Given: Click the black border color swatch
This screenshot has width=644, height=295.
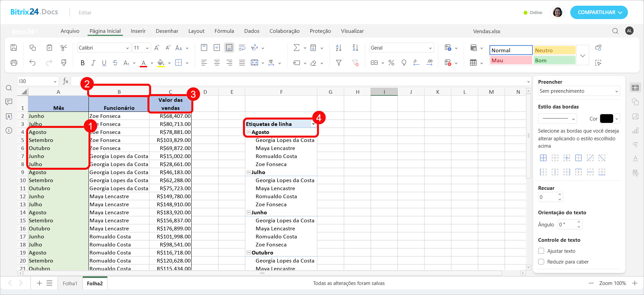Looking at the screenshot, I should (606, 119).
